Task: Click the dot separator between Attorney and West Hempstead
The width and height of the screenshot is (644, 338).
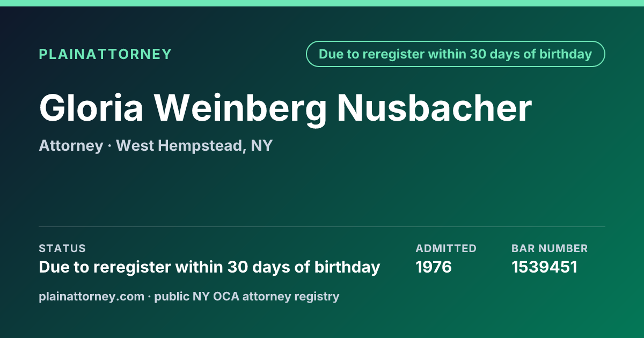Action: [109, 146]
